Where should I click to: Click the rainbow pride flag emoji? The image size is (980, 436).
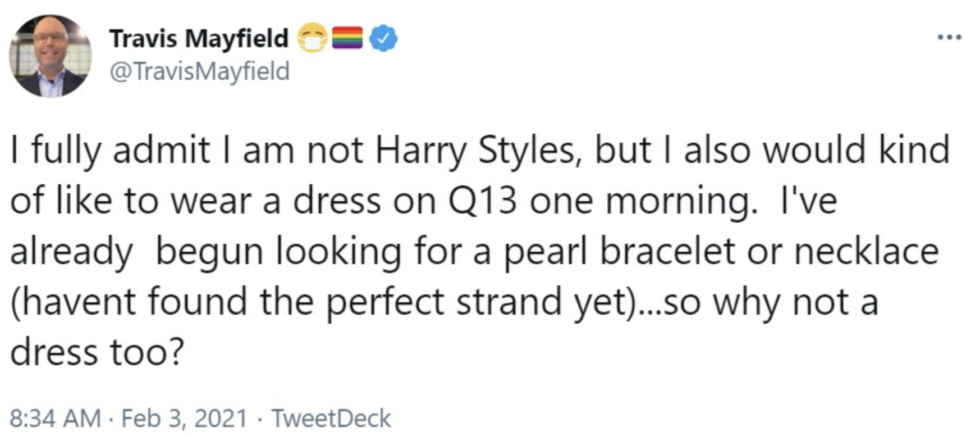347,38
